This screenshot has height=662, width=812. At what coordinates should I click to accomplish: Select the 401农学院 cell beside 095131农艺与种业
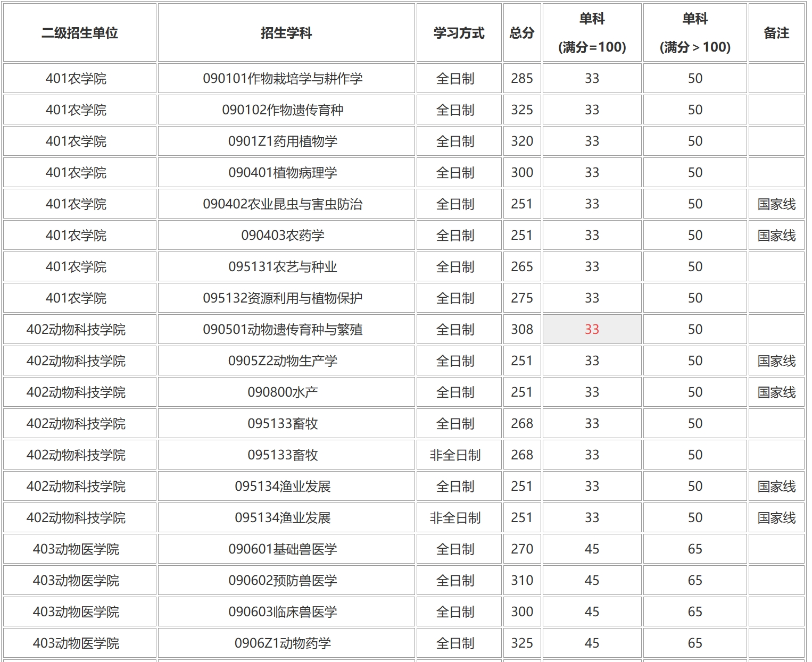[x=79, y=266]
